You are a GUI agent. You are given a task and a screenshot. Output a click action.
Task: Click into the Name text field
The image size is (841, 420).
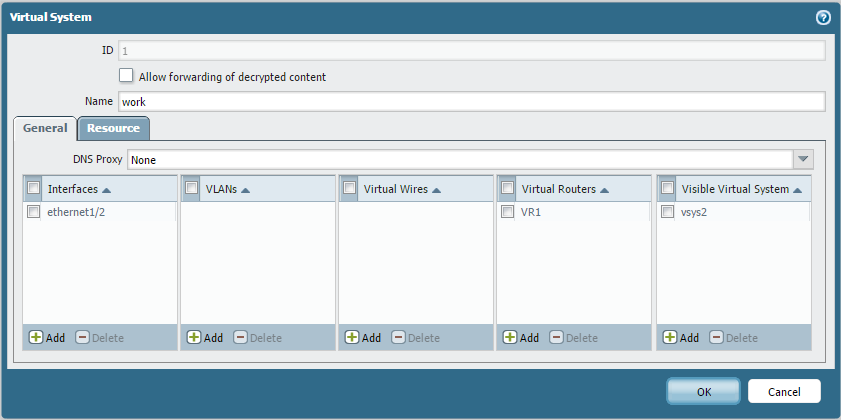tap(470, 102)
